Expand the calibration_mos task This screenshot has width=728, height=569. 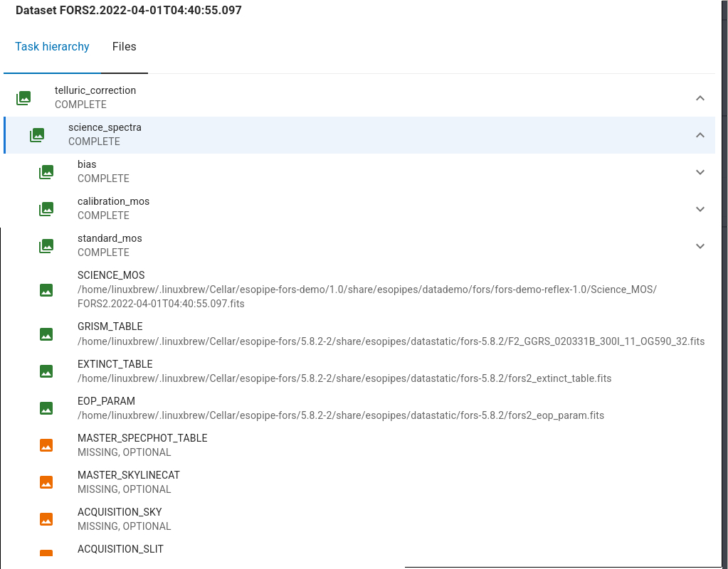click(700, 209)
